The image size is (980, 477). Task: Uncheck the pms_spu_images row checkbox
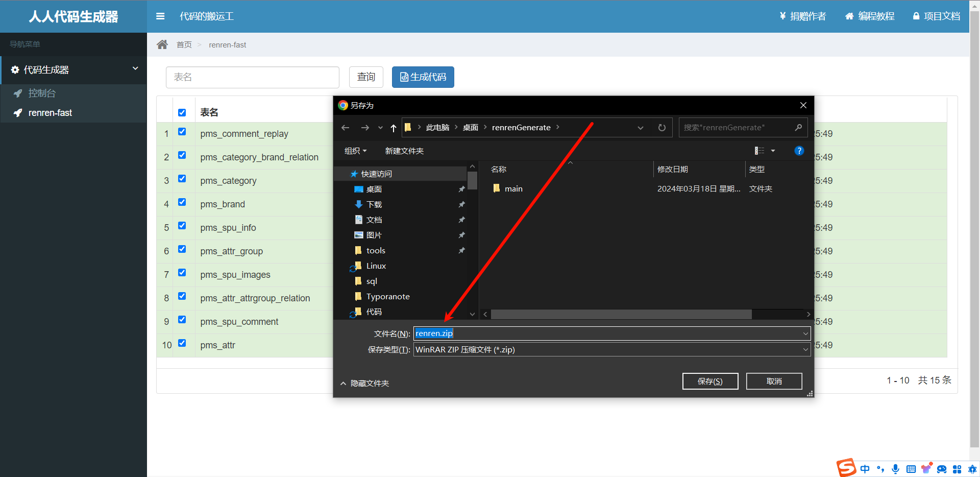pyautogui.click(x=182, y=273)
